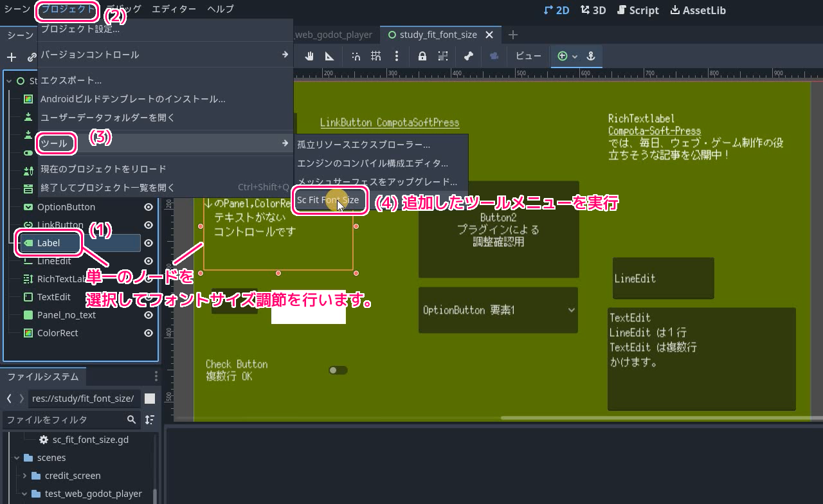The height and width of the screenshot is (504, 823).
Task: Collapse the root scene node
Action: click(x=9, y=81)
